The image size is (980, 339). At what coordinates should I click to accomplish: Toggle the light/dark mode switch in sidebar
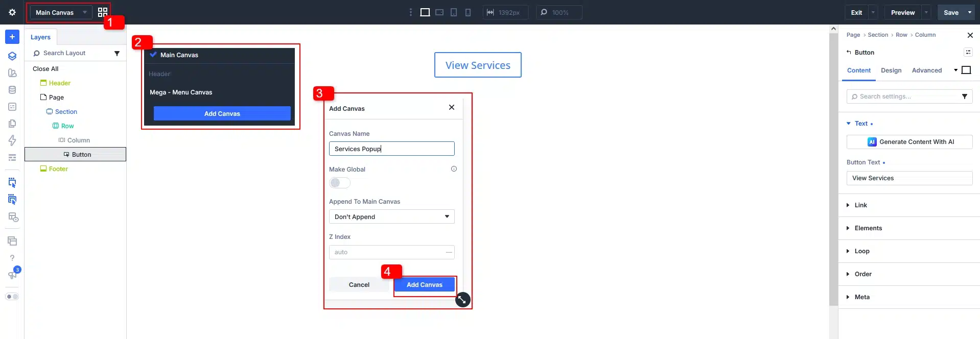pos(12,297)
